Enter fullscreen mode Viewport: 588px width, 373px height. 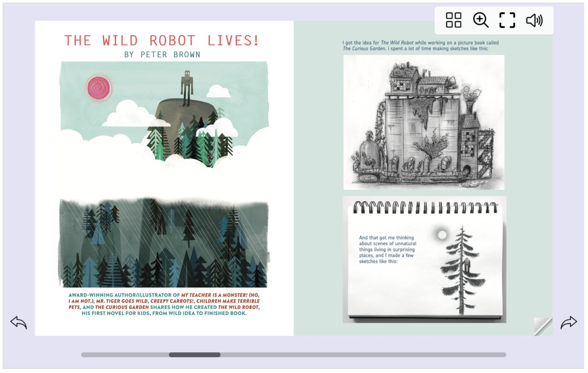507,20
